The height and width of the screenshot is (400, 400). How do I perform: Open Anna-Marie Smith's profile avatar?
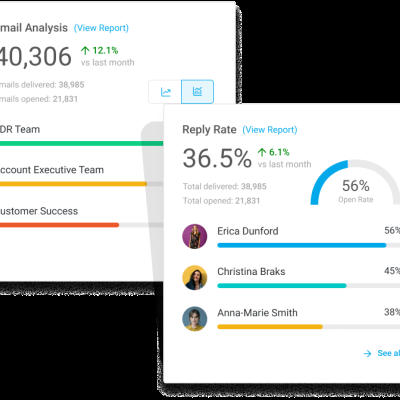point(195,319)
